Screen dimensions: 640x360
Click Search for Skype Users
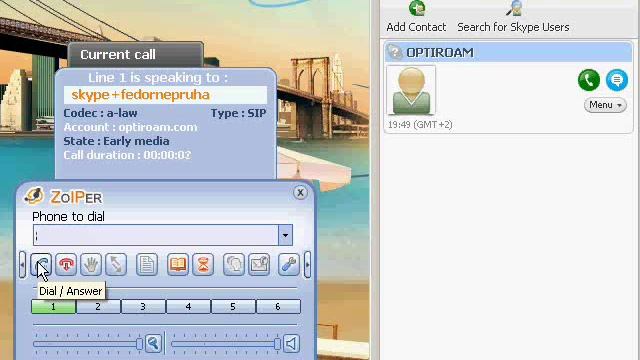(513, 27)
